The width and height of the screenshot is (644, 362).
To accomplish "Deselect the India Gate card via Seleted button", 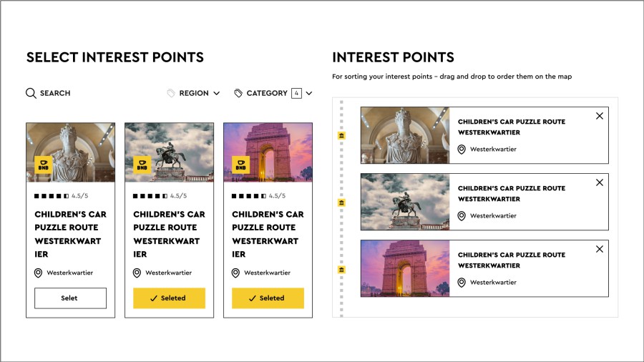I will tap(268, 298).
